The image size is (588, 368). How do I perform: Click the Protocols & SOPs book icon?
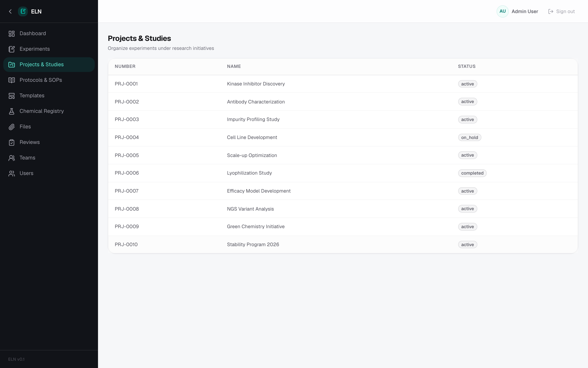point(12,80)
